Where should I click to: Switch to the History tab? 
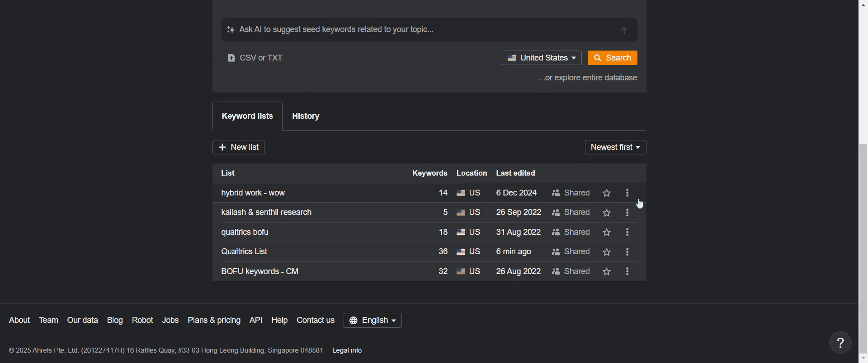(x=306, y=116)
